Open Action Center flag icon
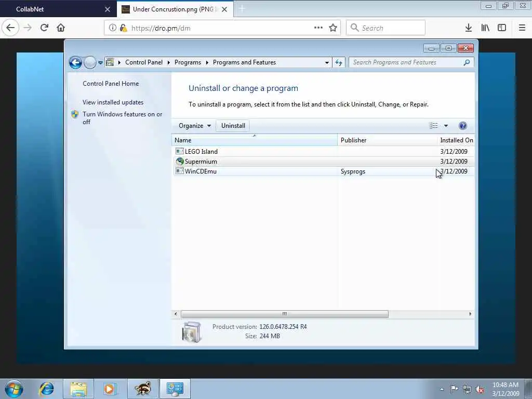 point(454,389)
